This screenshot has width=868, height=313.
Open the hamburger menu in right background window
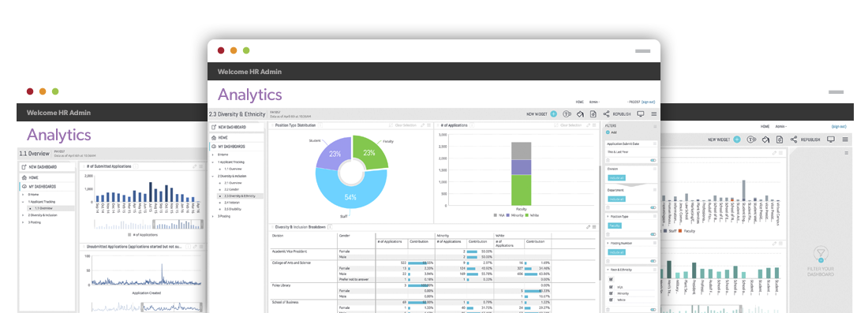tap(845, 140)
